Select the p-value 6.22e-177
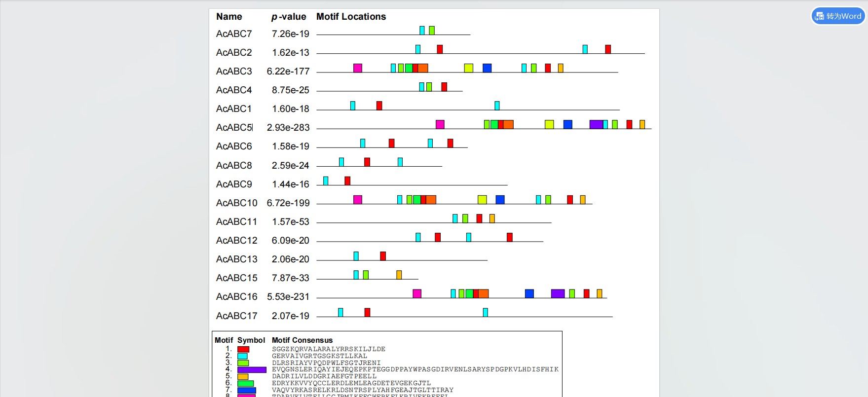The width and height of the screenshot is (868, 397). [x=288, y=72]
